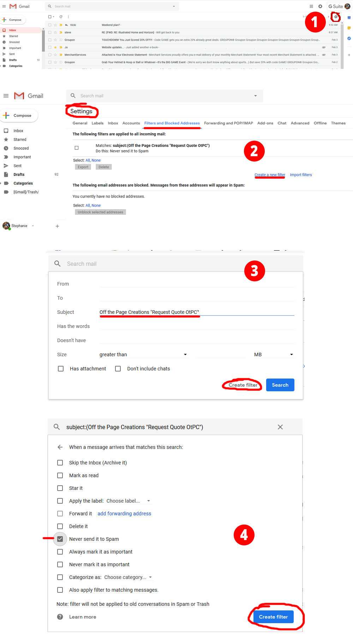353x644 pixels.
Task: Click the Import filters link
Action: [x=301, y=175]
